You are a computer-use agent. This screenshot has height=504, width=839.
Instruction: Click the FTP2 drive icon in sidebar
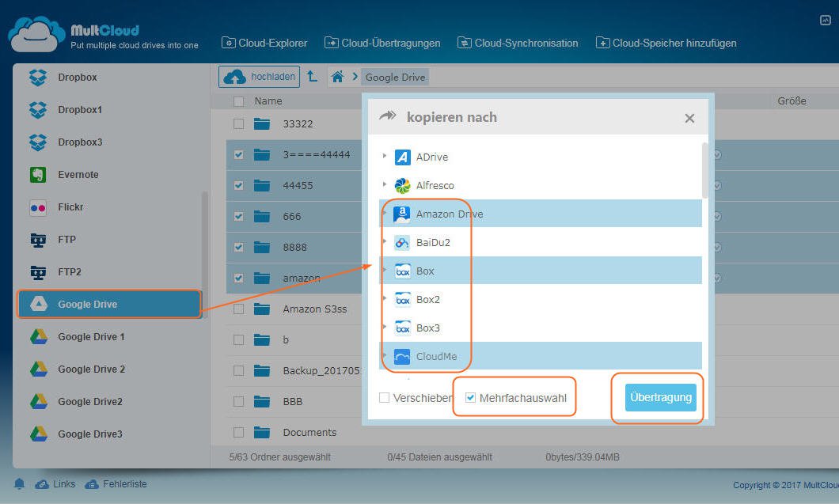pos(38,272)
